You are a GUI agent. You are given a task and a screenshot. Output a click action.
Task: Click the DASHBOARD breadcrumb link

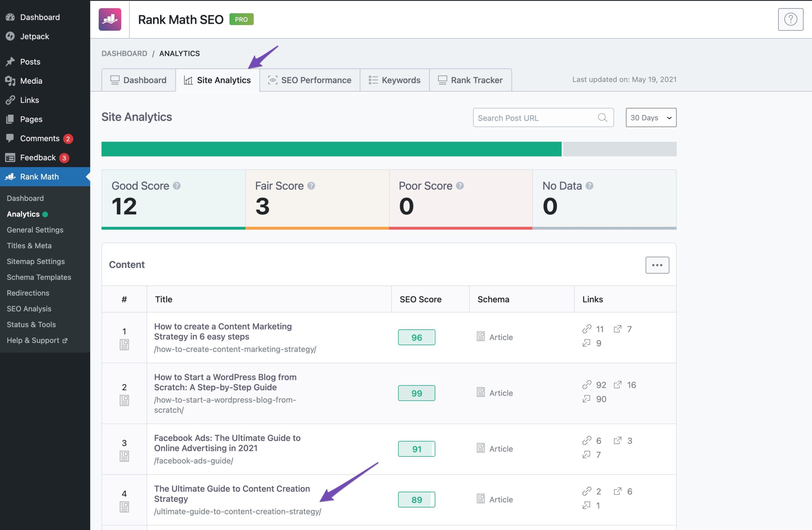point(124,54)
